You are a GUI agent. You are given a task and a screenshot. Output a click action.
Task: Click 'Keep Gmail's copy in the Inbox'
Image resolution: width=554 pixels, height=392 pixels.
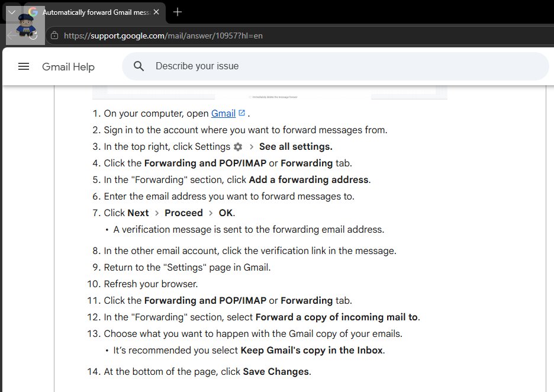click(311, 351)
